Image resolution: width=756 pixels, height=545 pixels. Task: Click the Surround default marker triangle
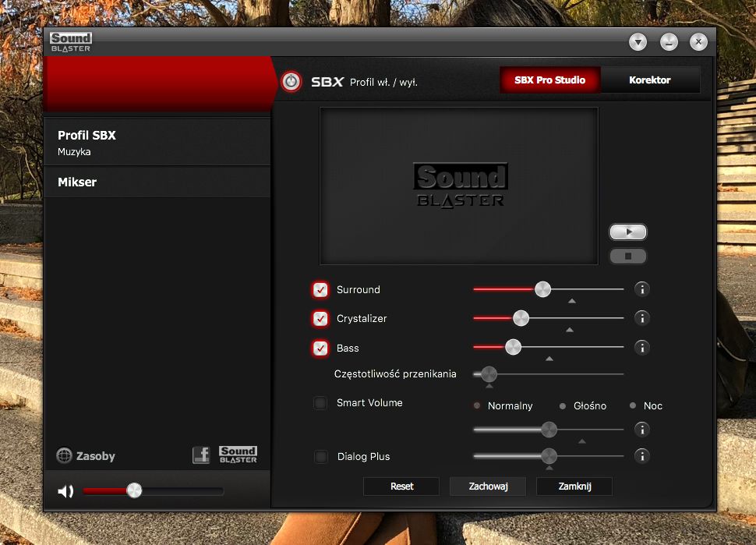click(572, 301)
